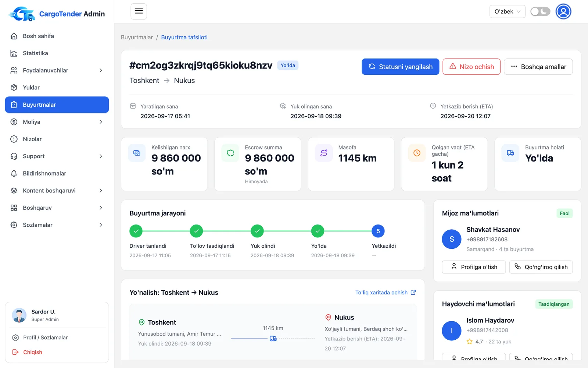Click the Bildirishnomalar bell icon
Viewport: 588px width, 368px height.
pyautogui.click(x=14, y=173)
